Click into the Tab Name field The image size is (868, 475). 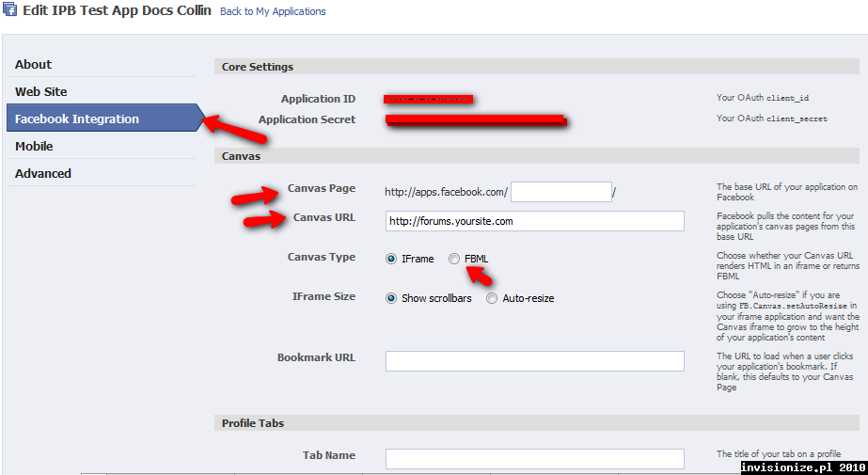pyautogui.click(x=534, y=458)
